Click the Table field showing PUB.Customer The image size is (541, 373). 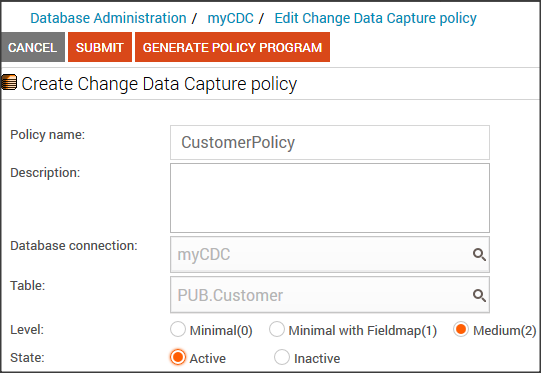coord(330,295)
